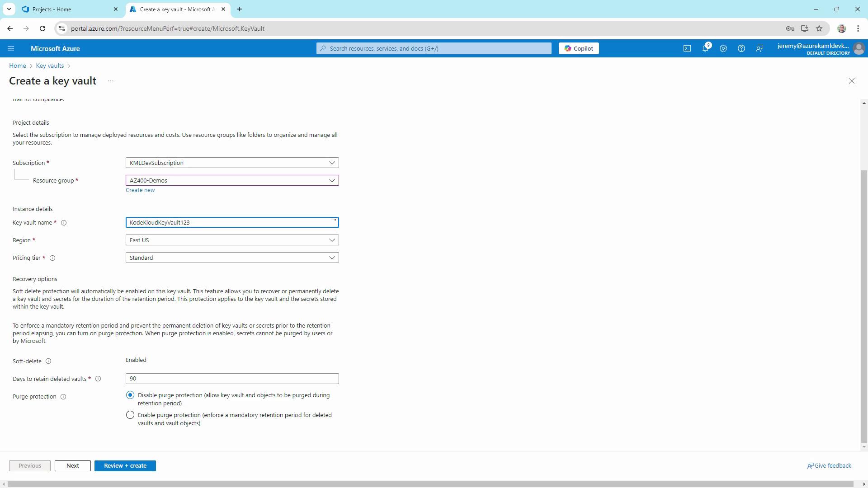
Task: Go to Key vaults breadcrumb
Action: (50, 66)
